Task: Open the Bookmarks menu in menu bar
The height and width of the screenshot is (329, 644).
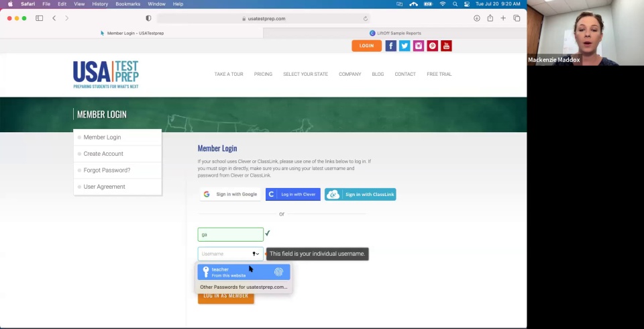Action: (127, 4)
